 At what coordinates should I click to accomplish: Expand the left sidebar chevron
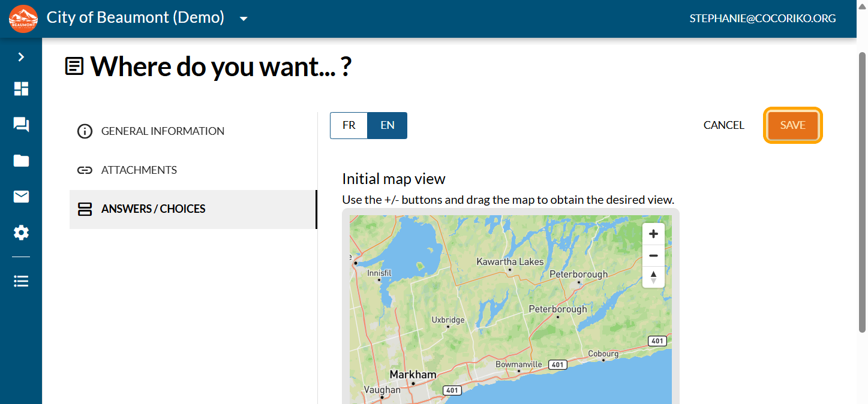(21, 57)
